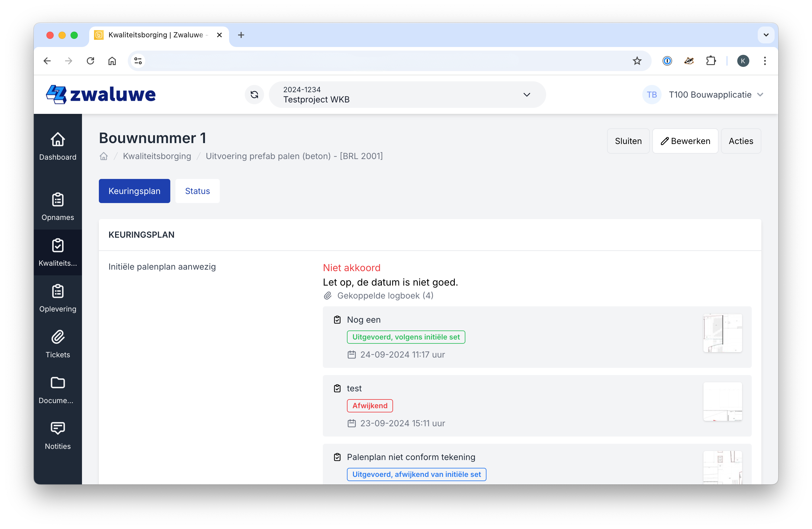Select Kwaliteitsborging sidebar icon
The width and height of the screenshot is (812, 529).
58,252
